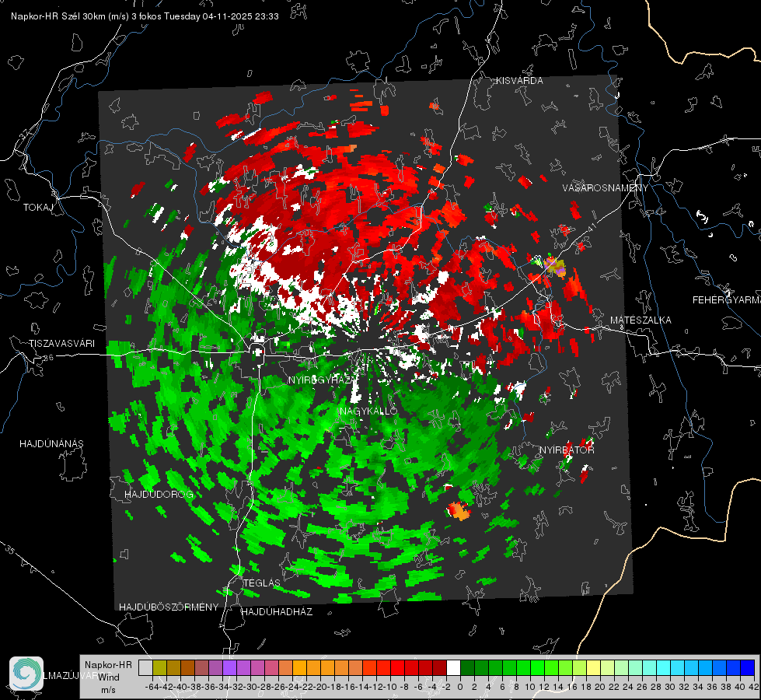Click the Napkor-HR legend label

click(x=108, y=664)
